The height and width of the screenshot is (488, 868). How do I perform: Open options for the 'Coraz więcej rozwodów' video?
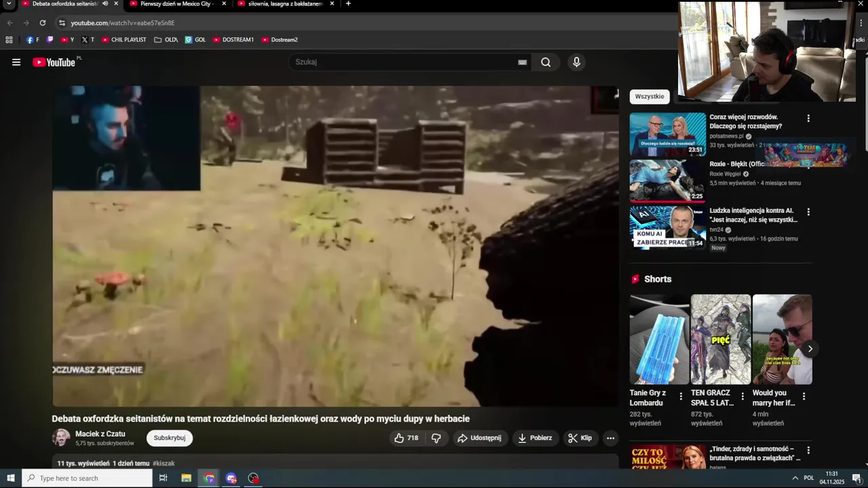[808, 118]
